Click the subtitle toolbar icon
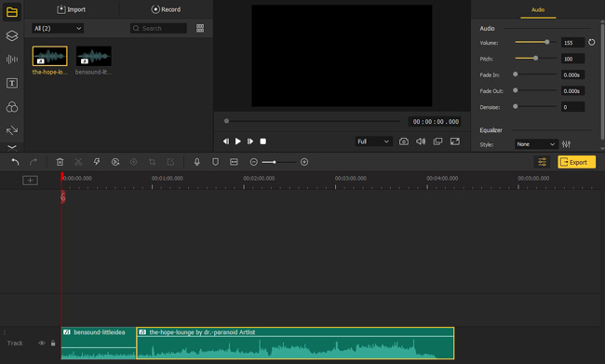The image size is (605, 364). click(x=234, y=162)
